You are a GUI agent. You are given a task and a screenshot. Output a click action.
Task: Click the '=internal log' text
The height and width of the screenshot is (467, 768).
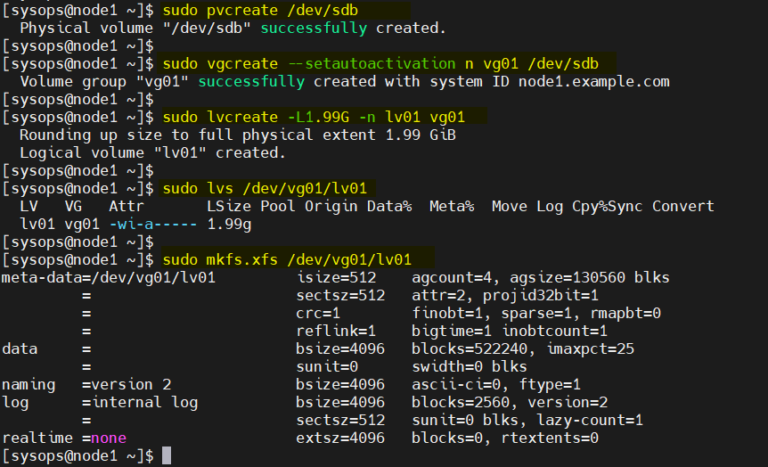(x=140, y=402)
